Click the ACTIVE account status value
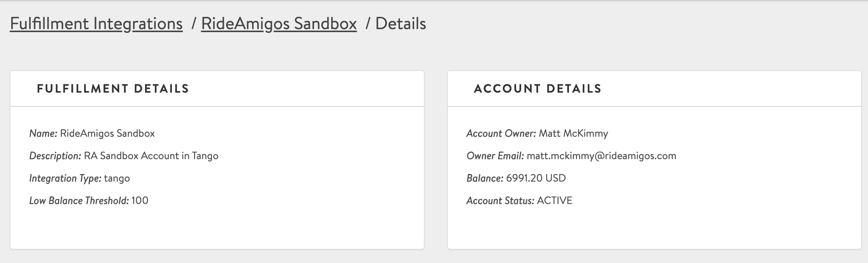The height and width of the screenshot is (263, 868). point(554,201)
